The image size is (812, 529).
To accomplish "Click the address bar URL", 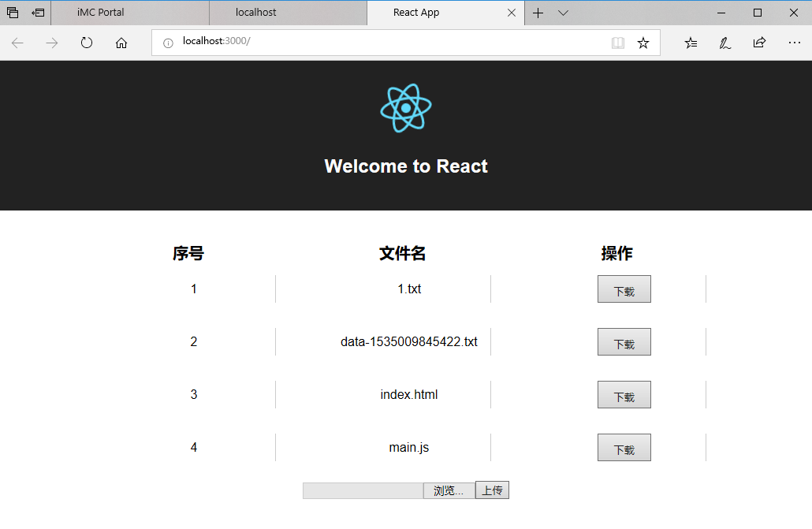I will pyautogui.click(x=217, y=41).
